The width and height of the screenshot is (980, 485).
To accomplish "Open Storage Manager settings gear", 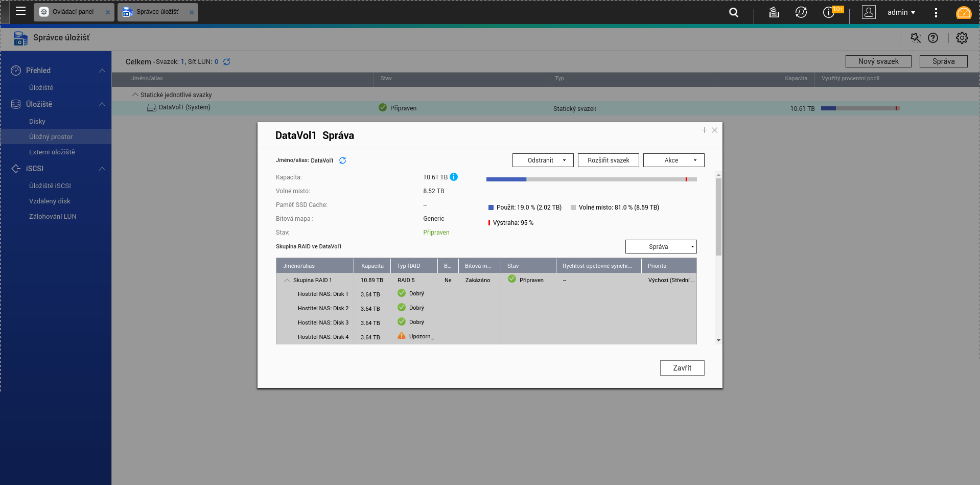I will point(962,38).
